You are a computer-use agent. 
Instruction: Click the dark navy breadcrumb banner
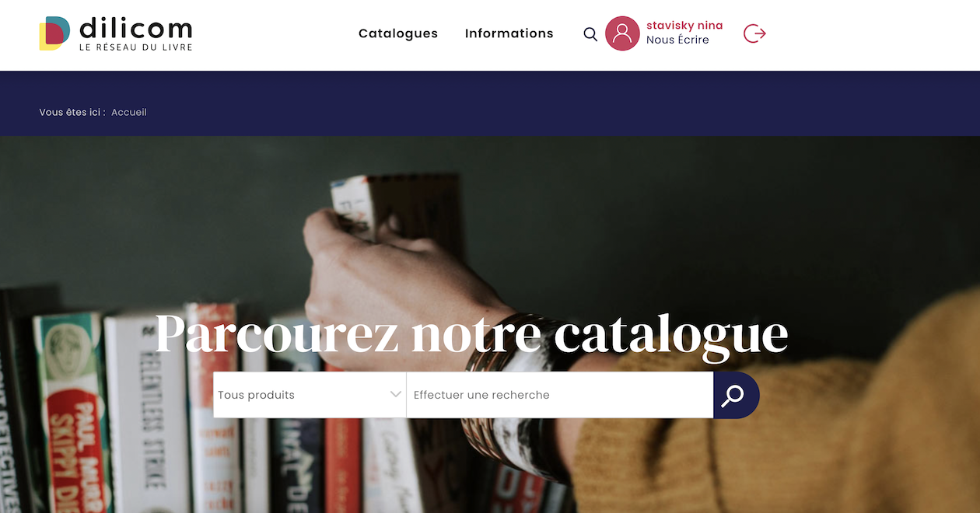click(490, 103)
